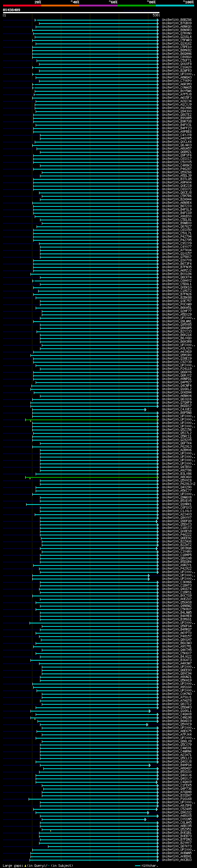Click the red 20% identity legend segment
This screenshot has height=868, width=197.
click(x=22, y=6)
